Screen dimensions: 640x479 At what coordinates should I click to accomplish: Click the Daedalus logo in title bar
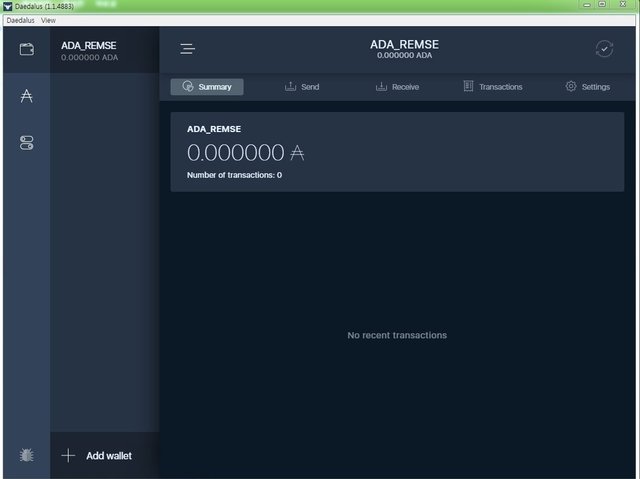[7, 7]
